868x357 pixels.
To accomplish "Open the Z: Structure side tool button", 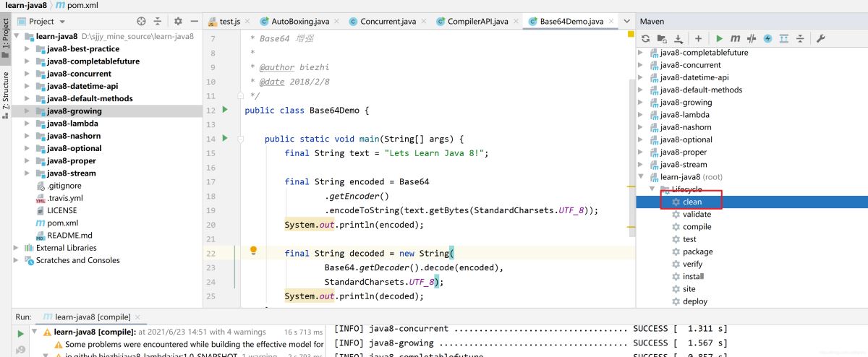I will point(6,95).
